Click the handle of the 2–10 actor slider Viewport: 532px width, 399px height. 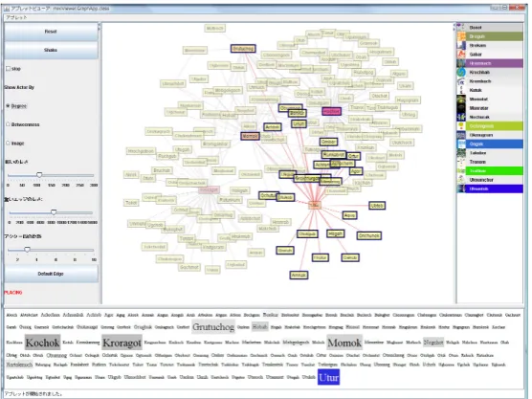tap(27, 250)
